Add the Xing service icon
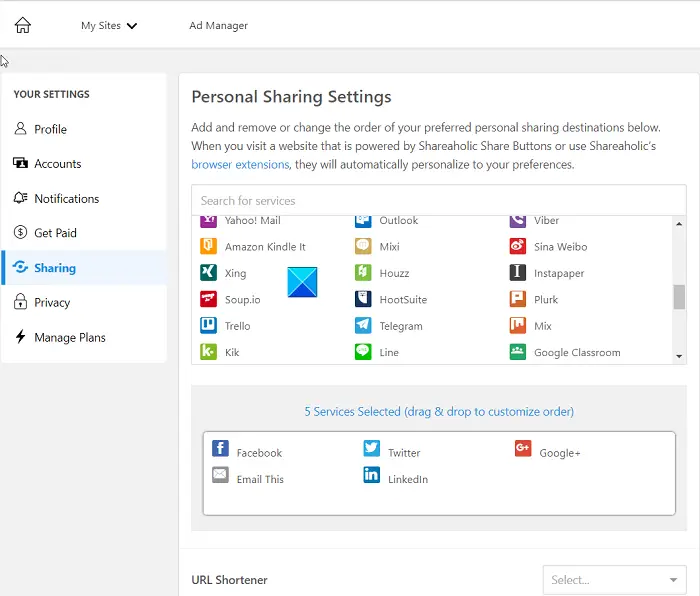Viewport: 700px width, 596px height. [x=208, y=272]
